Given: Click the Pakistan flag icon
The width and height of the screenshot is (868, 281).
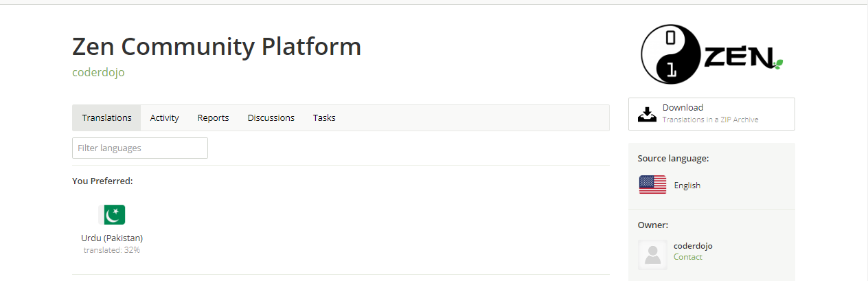Looking at the screenshot, I should click(112, 215).
